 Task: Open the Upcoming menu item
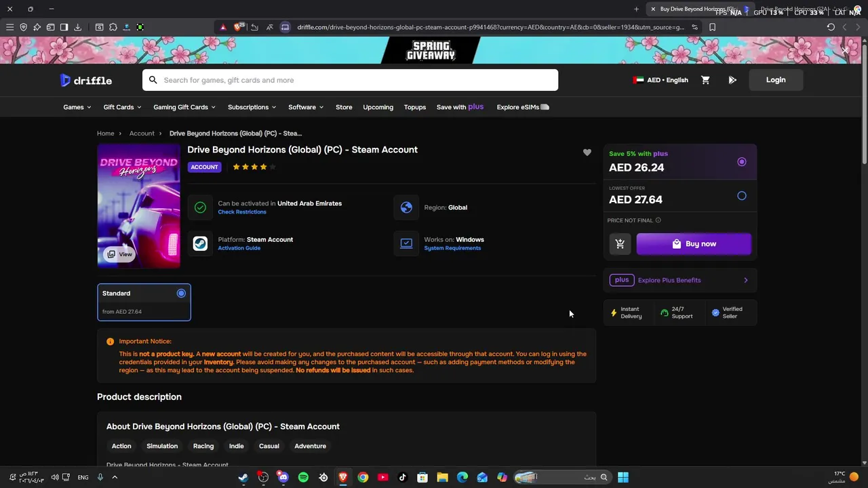pos(378,107)
